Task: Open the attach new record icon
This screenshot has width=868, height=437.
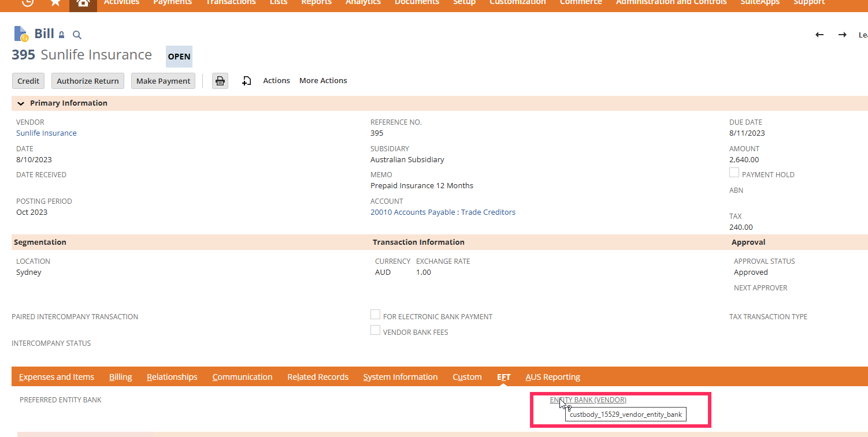Action: (x=246, y=81)
